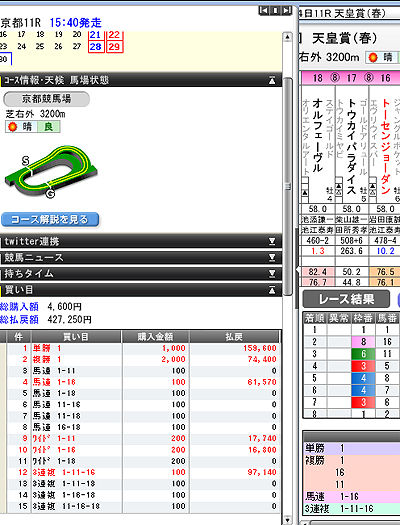Viewport: 400px width, 525px height.
Task: Click the 買い目 column header
Action: [x=76, y=337]
